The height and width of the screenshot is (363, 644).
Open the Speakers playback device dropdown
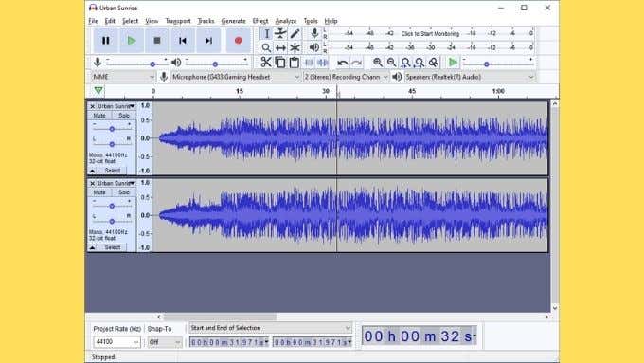pyautogui.click(x=470, y=77)
